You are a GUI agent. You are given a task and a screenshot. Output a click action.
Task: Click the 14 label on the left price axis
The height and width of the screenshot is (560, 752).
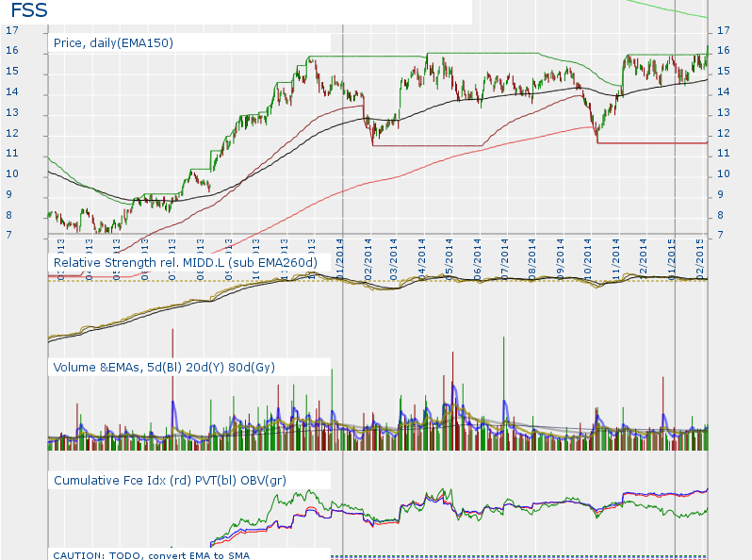[x=12, y=91]
